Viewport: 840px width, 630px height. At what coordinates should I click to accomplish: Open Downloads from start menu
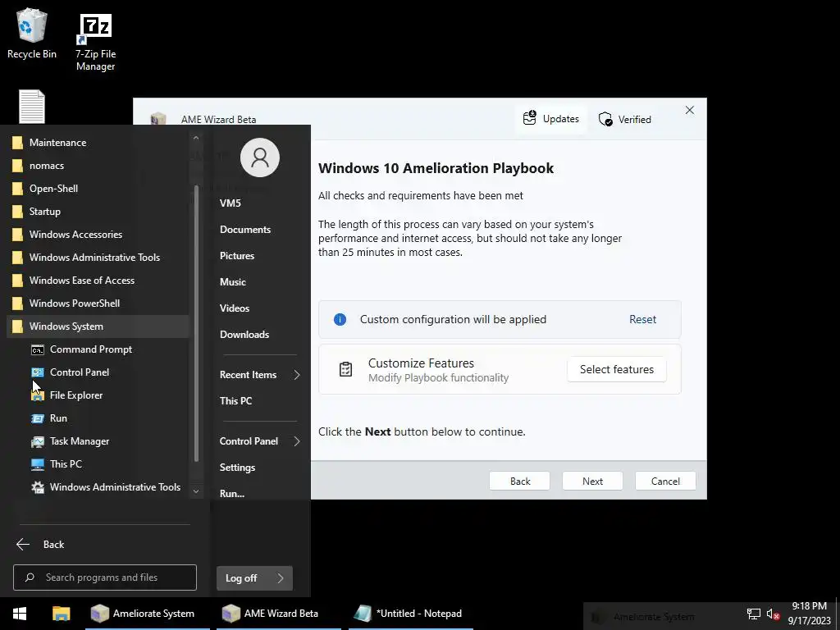[x=244, y=335]
